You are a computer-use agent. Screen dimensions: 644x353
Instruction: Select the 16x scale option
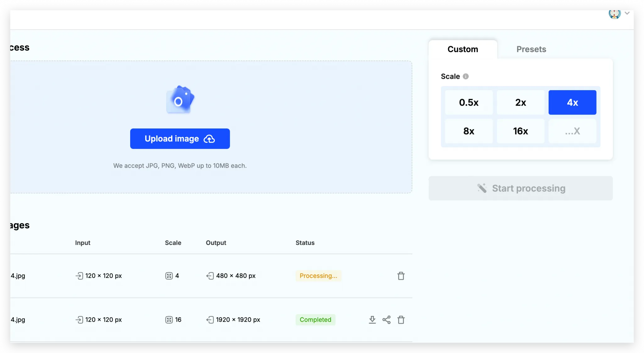tap(520, 131)
